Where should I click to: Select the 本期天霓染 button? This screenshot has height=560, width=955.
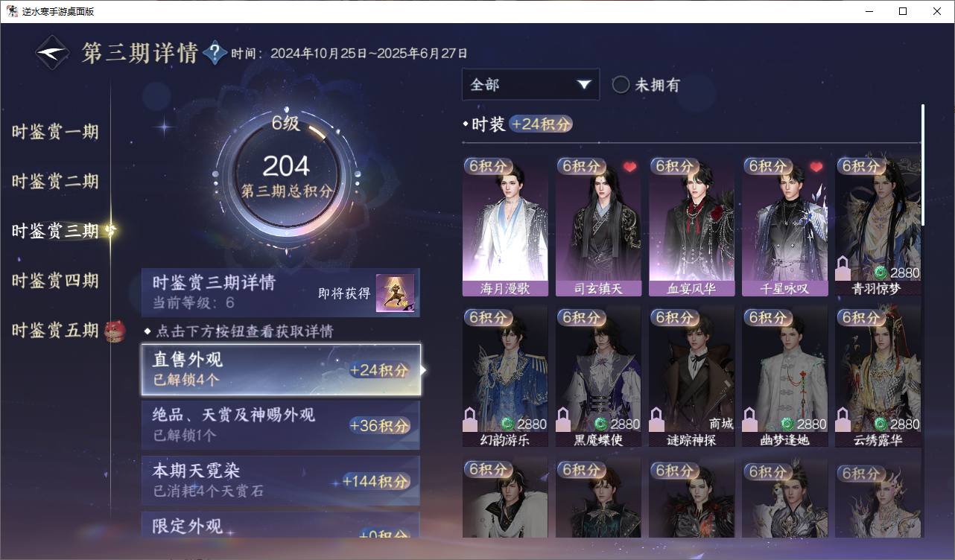click(x=281, y=480)
